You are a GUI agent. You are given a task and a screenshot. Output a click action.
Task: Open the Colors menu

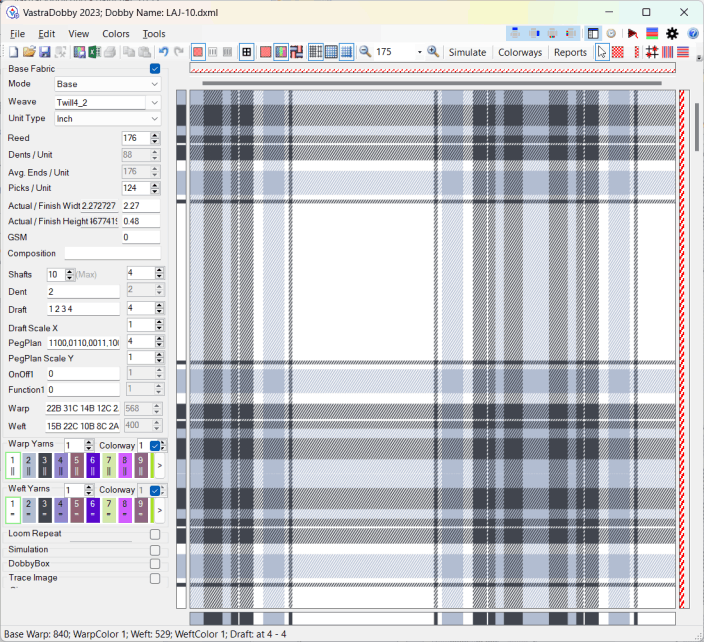[116, 34]
